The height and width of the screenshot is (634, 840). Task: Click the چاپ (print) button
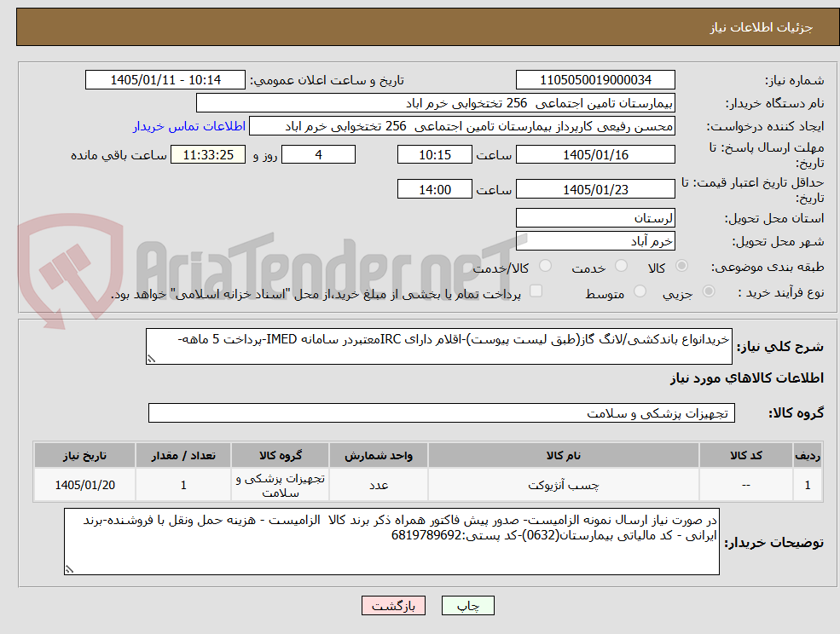(x=467, y=606)
